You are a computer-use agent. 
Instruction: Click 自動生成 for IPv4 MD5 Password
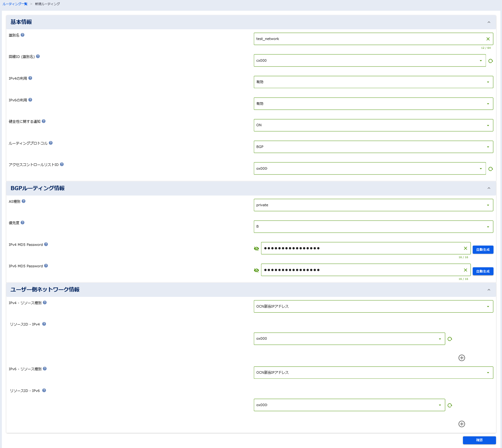(483, 250)
